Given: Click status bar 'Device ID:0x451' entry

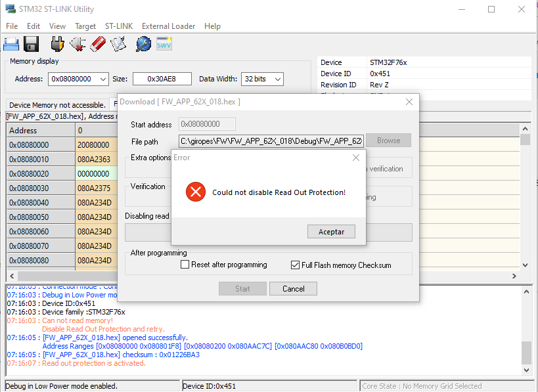Looking at the screenshot, I should [x=269, y=386].
